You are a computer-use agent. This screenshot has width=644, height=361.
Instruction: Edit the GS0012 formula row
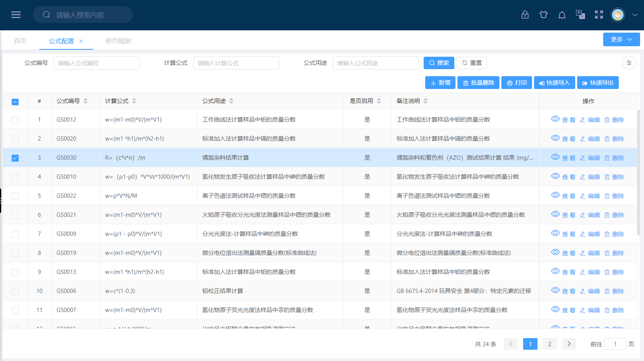pyautogui.click(x=590, y=120)
